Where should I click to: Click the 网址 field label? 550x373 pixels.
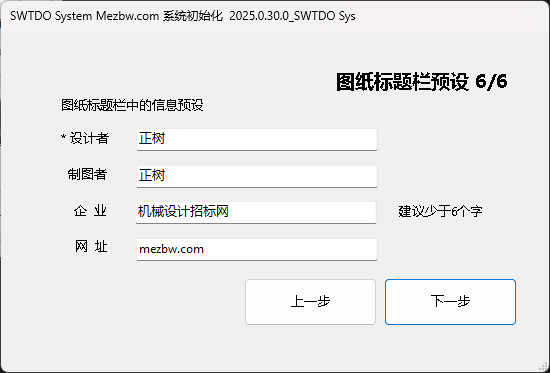click(x=91, y=247)
